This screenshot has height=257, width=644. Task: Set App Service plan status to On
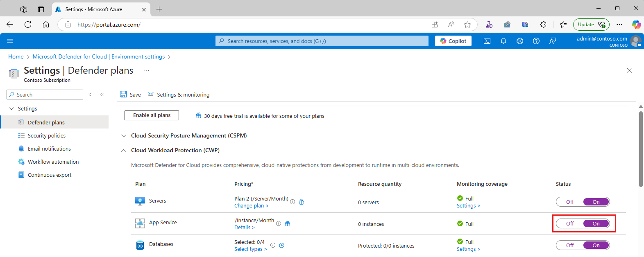[596, 223]
